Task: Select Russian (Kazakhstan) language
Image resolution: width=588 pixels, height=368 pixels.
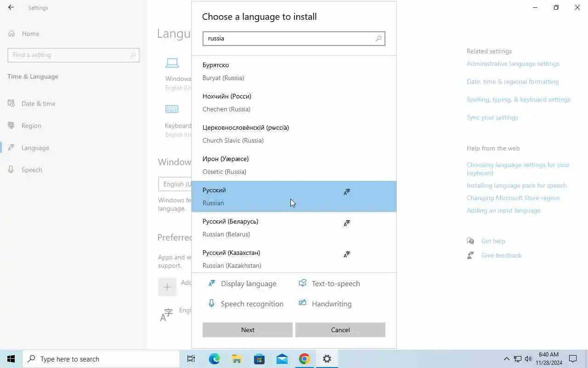Action: 294,258
